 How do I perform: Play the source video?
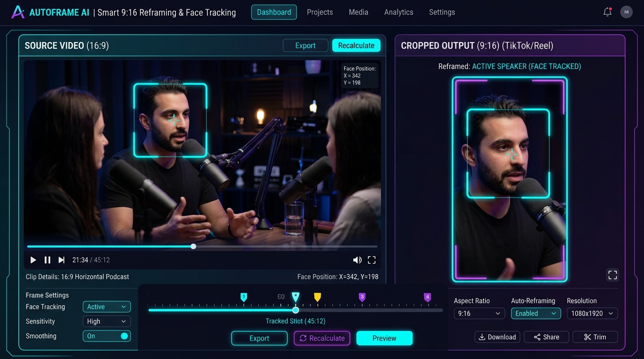pos(33,260)
